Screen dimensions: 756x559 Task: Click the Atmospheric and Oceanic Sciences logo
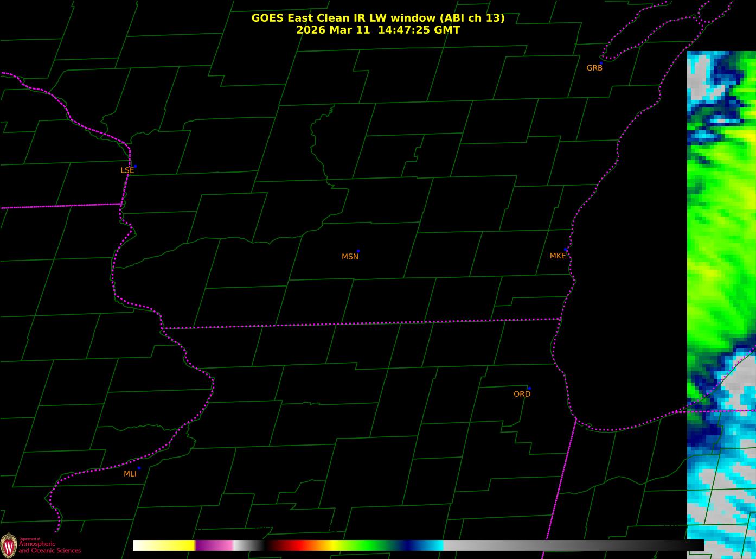coord(41,545)
